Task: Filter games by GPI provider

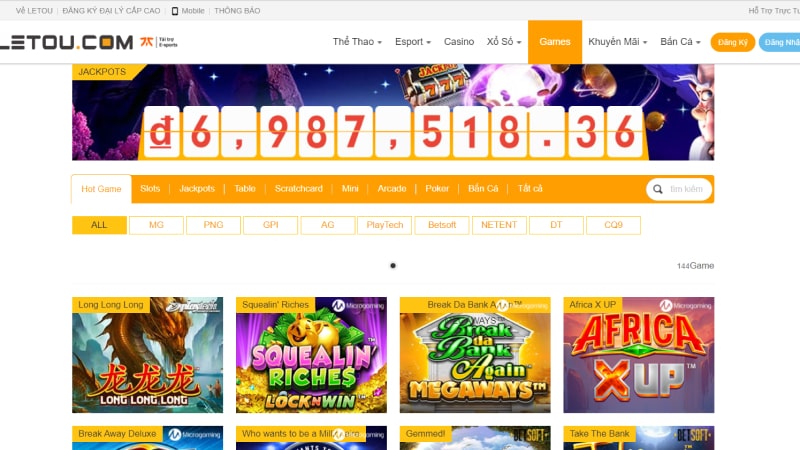Action: [270, 225]
